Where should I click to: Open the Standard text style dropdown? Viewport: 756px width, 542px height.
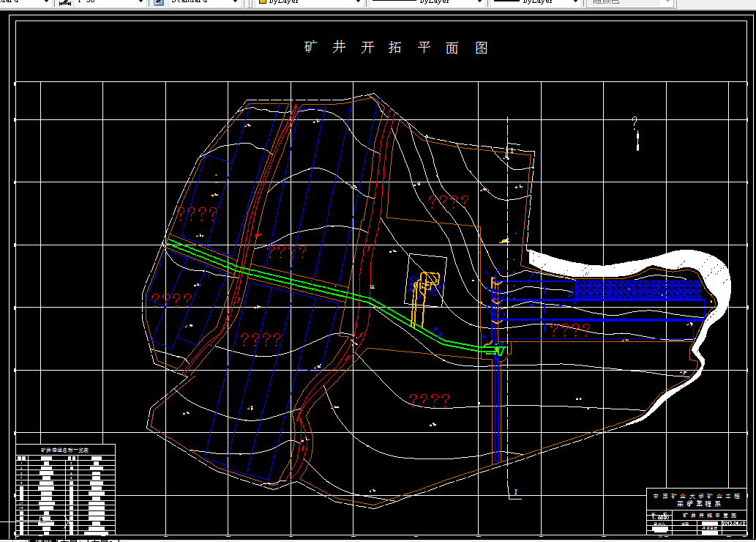click(203, 2)
